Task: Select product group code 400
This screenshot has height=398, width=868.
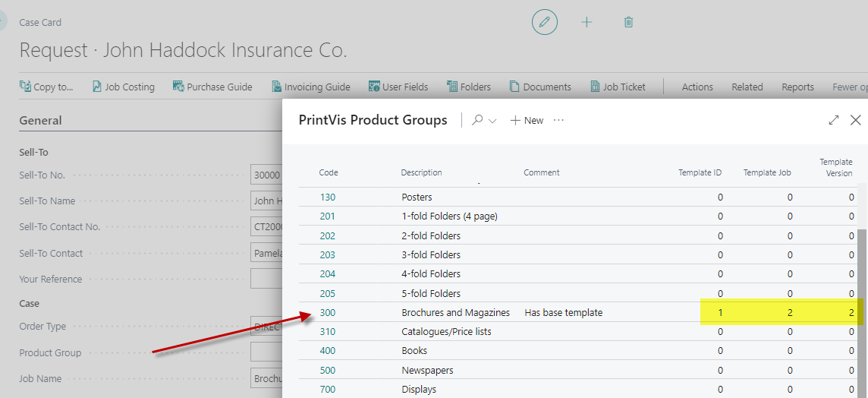Action: 327,350
